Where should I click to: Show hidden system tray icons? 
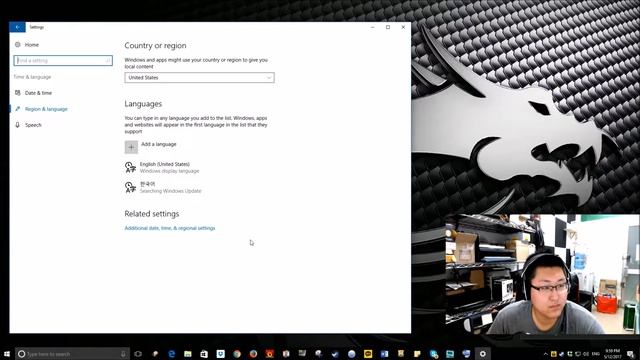pyautogui.click(x=545, y=354)
